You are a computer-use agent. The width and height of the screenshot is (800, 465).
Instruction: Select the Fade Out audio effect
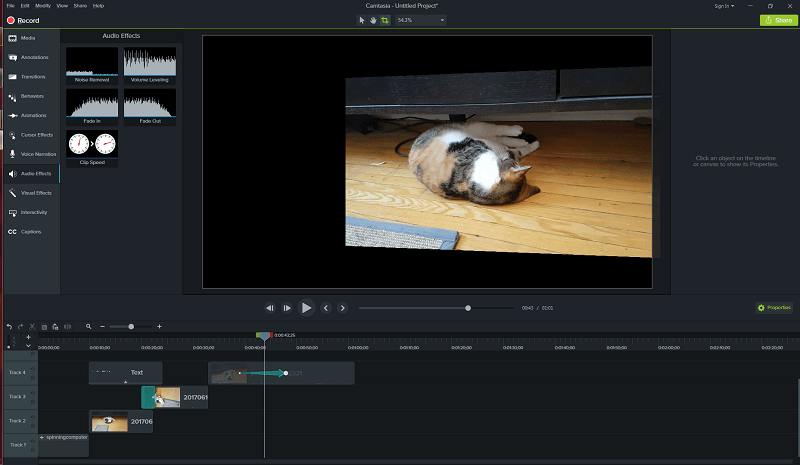coord(150,107)
